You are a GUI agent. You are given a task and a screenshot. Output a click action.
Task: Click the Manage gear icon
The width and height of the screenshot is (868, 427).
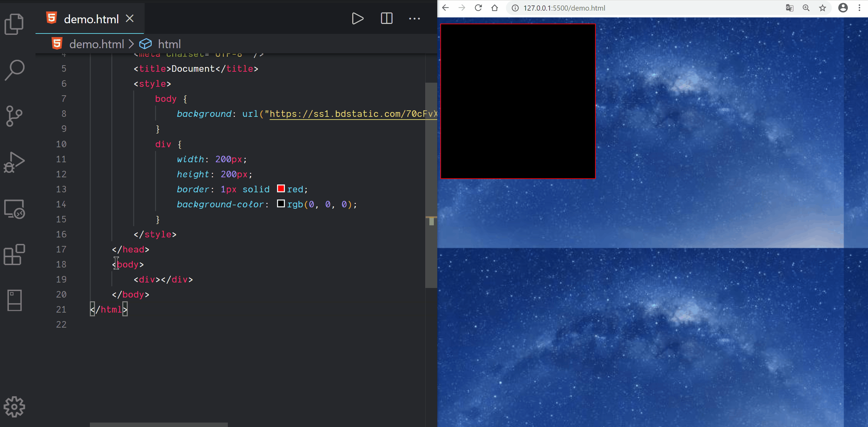coord(14,407)
